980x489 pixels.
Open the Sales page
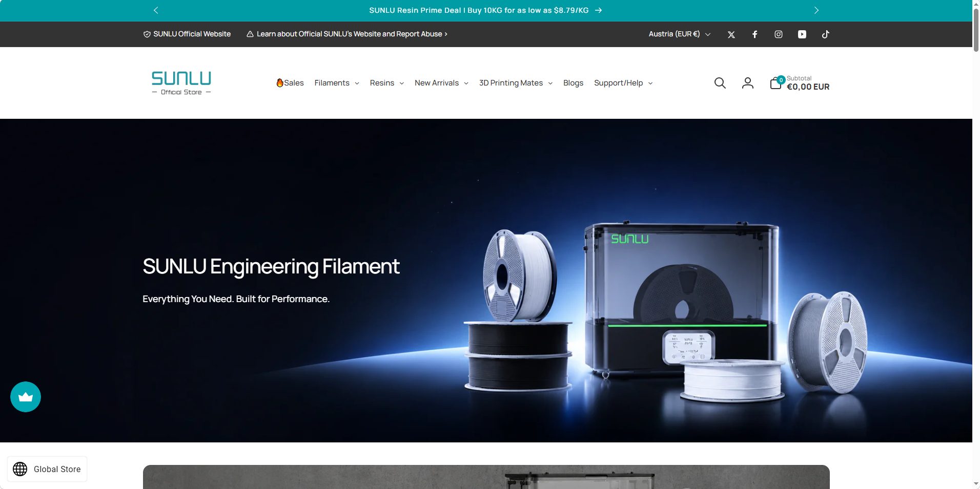290,83
